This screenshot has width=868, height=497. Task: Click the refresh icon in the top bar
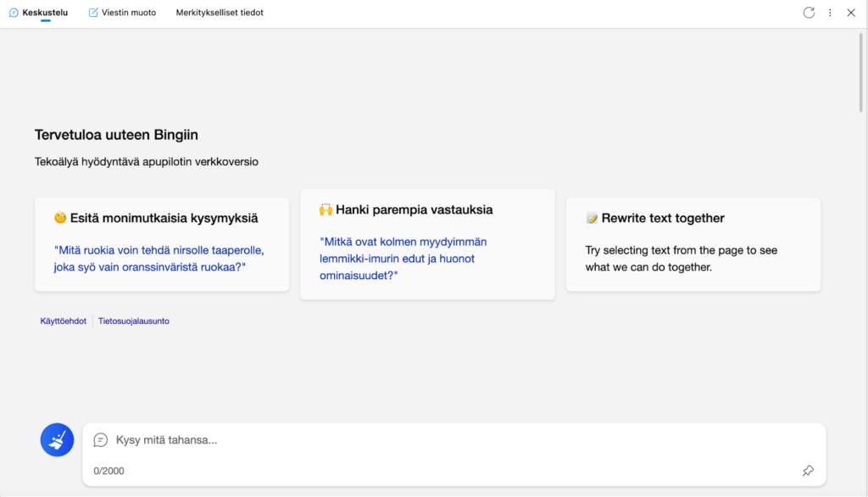click(809, 13)
